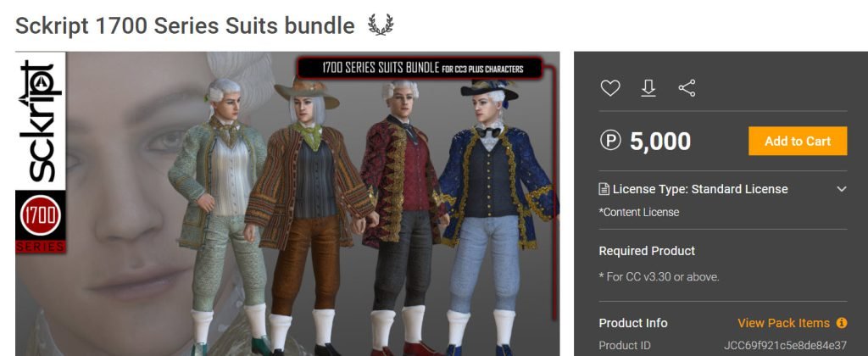Click the document icon beside License Type
Image resolution: width=868 pixels, height=356 pixels.
pyautogui.click(x=604, y=189)
